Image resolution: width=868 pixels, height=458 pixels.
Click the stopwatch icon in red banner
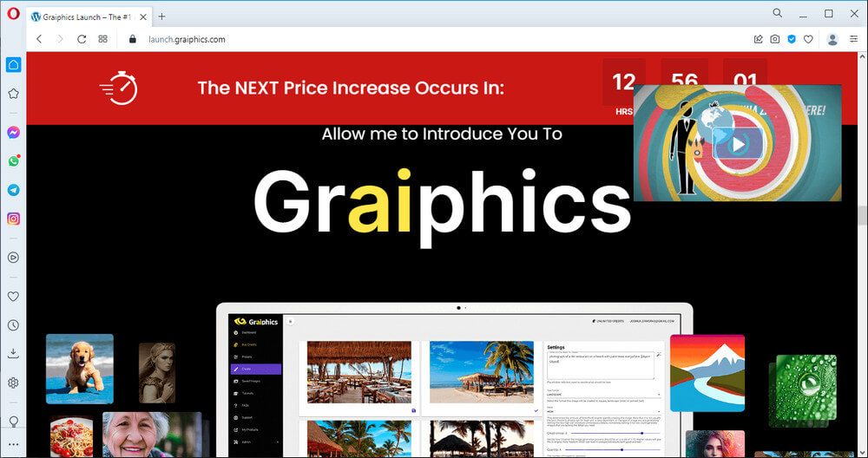(119, 88)
